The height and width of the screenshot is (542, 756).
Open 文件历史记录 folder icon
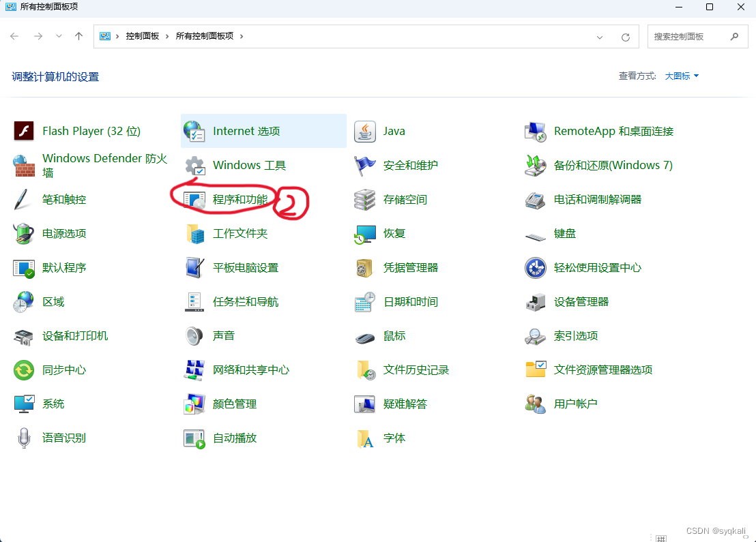point(366,370)
